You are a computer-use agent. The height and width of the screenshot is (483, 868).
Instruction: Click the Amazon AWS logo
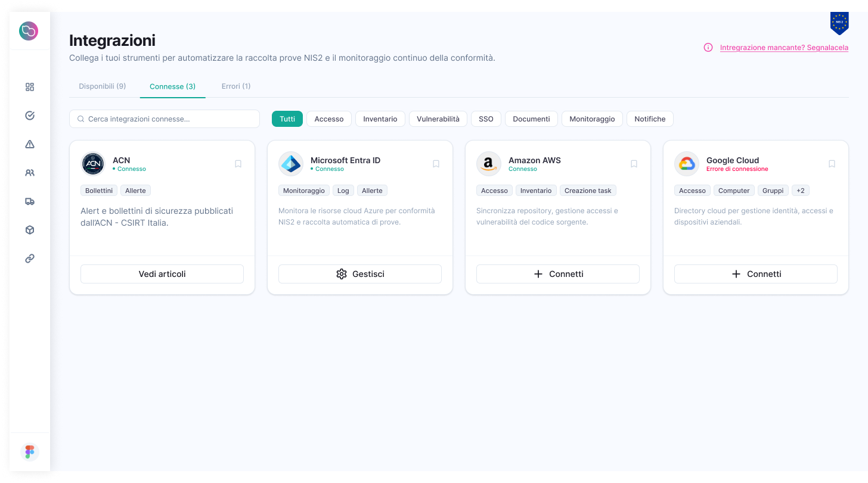(x=489, y=164)
